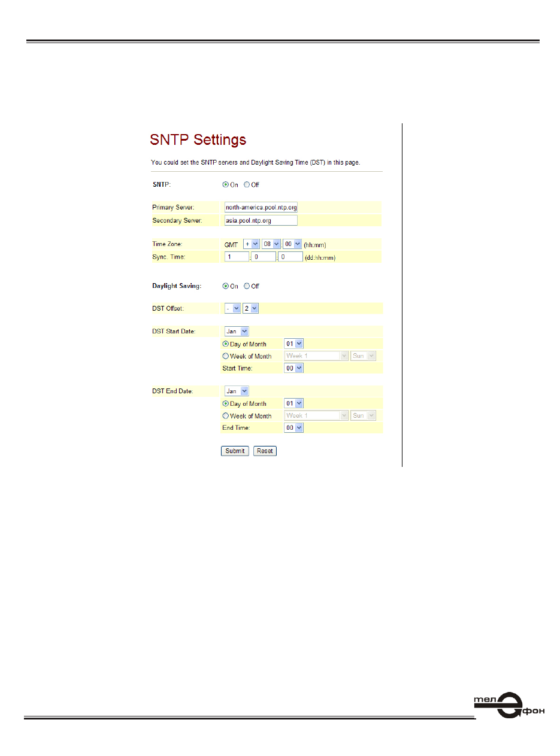560x756 pixels.
Task: Click the SNTP Settings heading
Action: (198, 140)
